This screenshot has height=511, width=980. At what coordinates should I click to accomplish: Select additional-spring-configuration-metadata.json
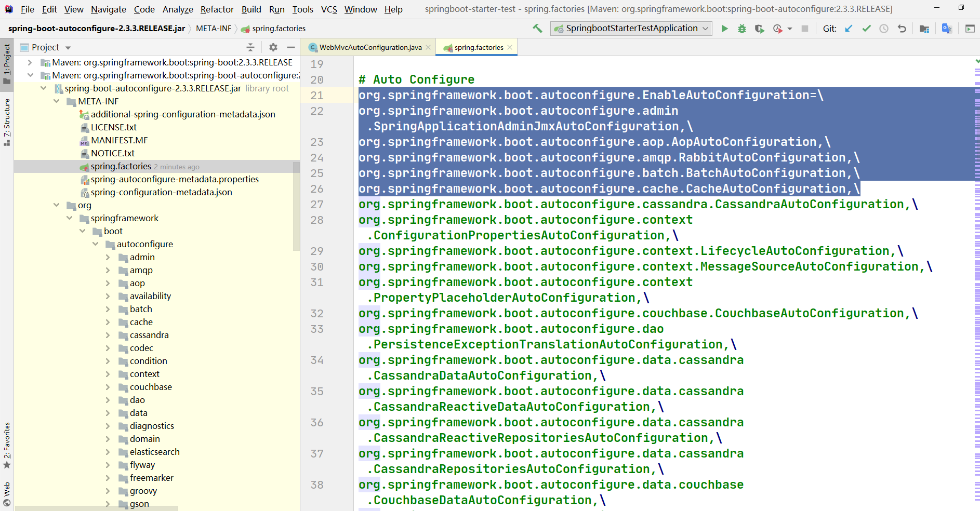pyautogui.click(x=183, y=114)
